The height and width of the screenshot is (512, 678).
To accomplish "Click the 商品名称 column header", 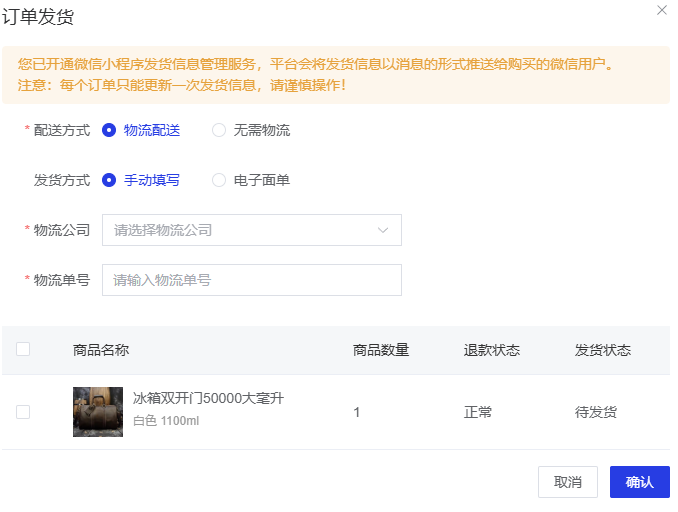I will coord(101,350).
